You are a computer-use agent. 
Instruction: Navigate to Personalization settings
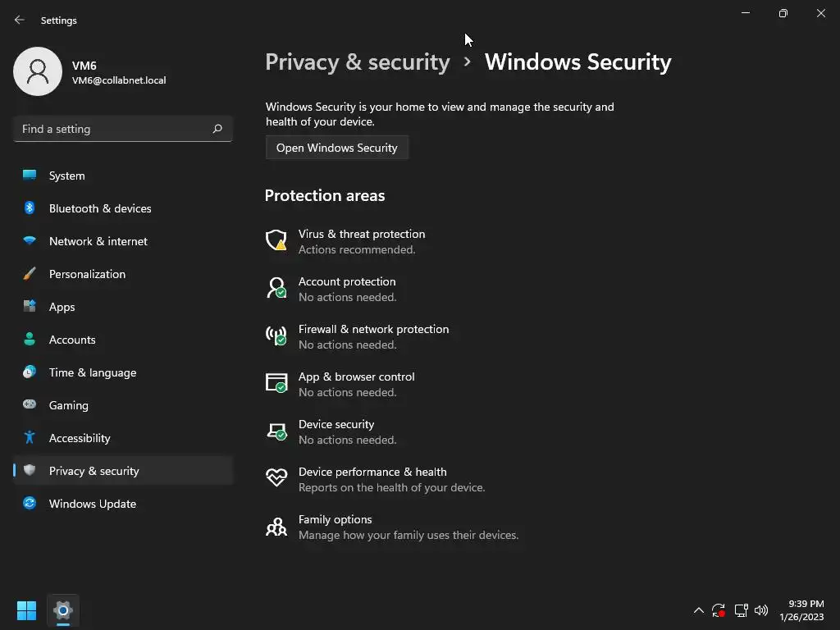(87, 274)
